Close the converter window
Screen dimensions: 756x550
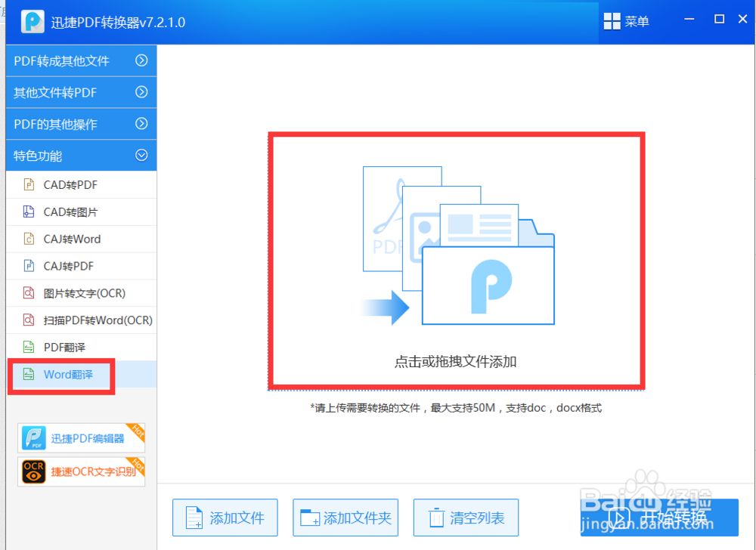click(x=743, y=19)
